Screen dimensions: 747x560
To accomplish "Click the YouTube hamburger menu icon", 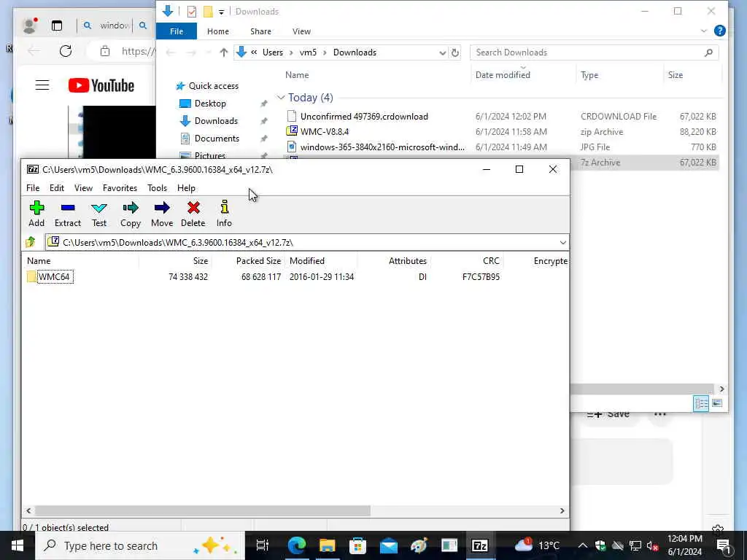I will point(42,85).
